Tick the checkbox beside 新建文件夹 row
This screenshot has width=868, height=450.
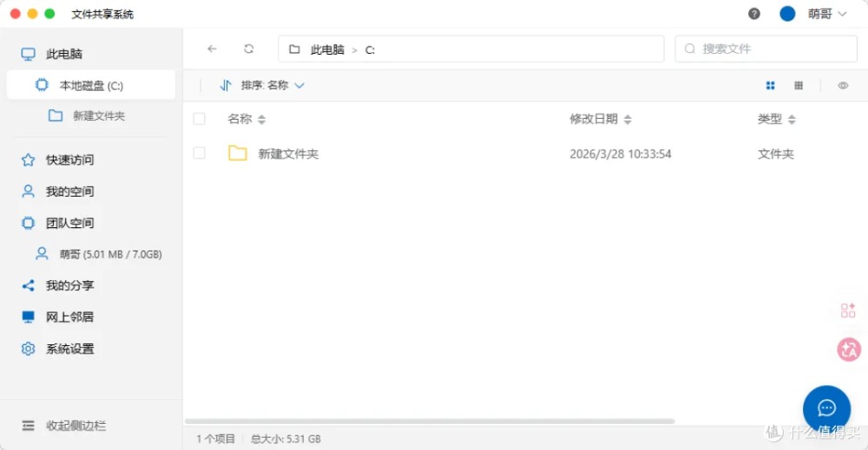click(200, 153)
